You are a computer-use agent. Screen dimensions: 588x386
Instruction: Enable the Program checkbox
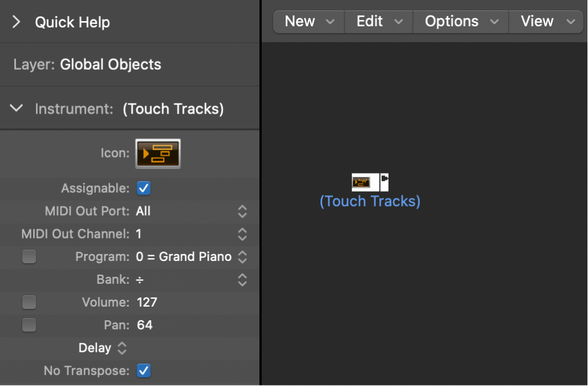click(29, 256)
